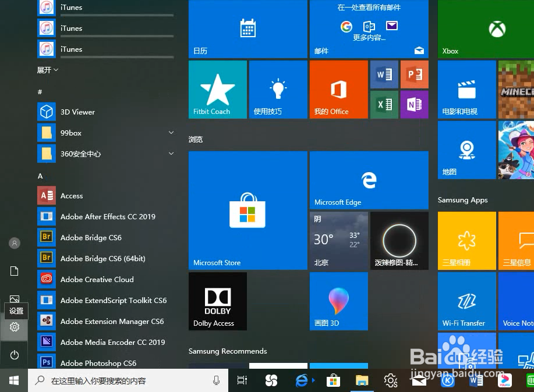The image size is (534, 392).
Task: Open the Dolby Access tile
Action: tap(218, 301)
